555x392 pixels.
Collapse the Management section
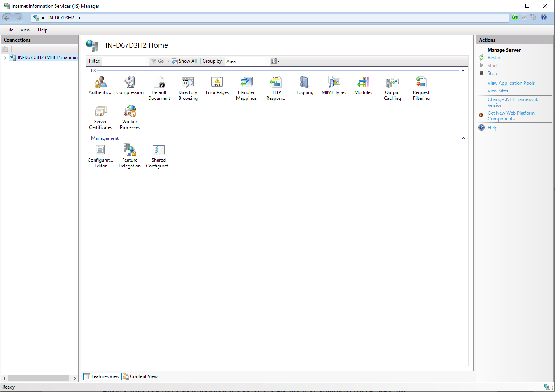[x=463, y=138]
